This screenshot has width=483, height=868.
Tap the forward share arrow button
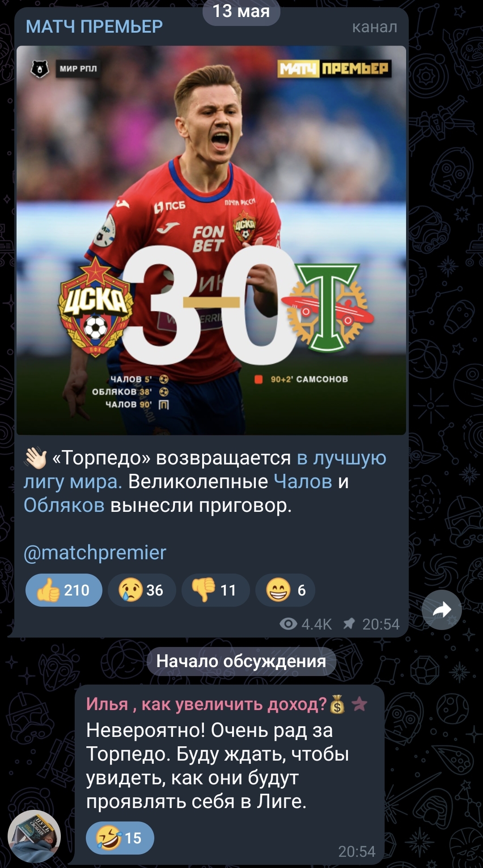(442, 610)
